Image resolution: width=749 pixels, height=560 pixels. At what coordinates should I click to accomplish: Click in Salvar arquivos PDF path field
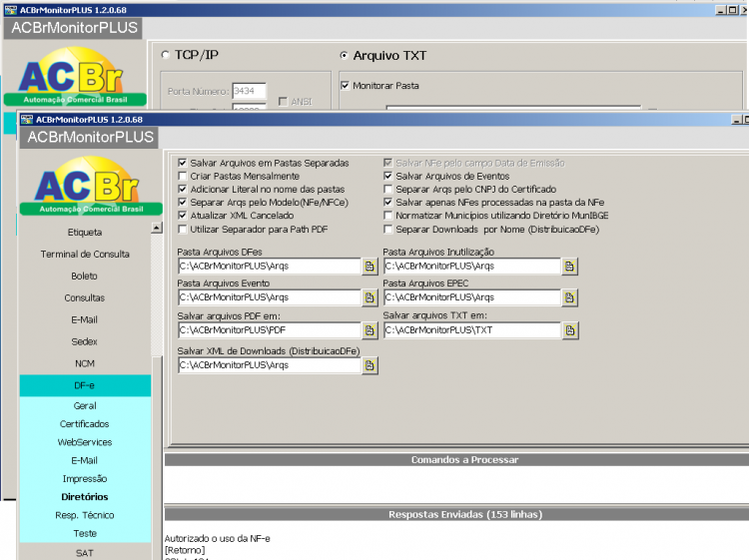(x=269, y=330)
